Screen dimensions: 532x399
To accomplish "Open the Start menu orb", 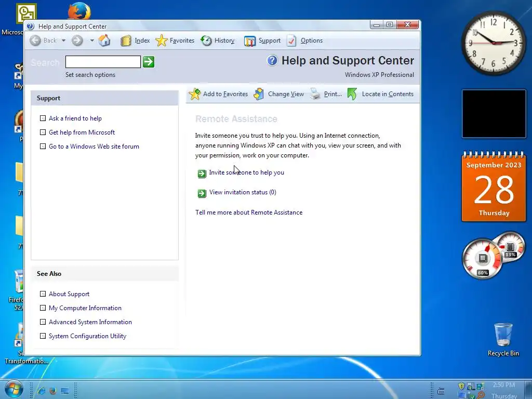I will [x=14, y=389].
